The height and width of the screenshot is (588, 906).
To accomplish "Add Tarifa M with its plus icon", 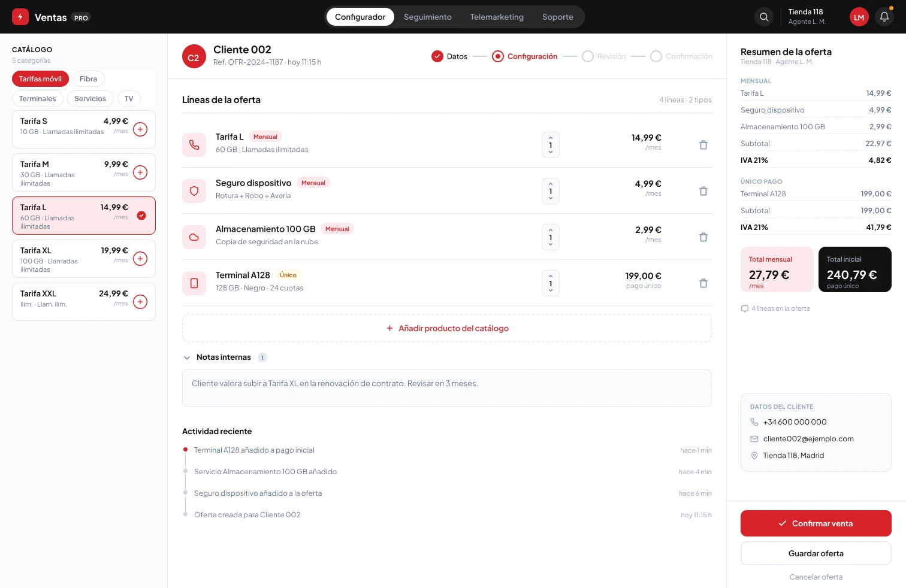I will coord(140,172).
